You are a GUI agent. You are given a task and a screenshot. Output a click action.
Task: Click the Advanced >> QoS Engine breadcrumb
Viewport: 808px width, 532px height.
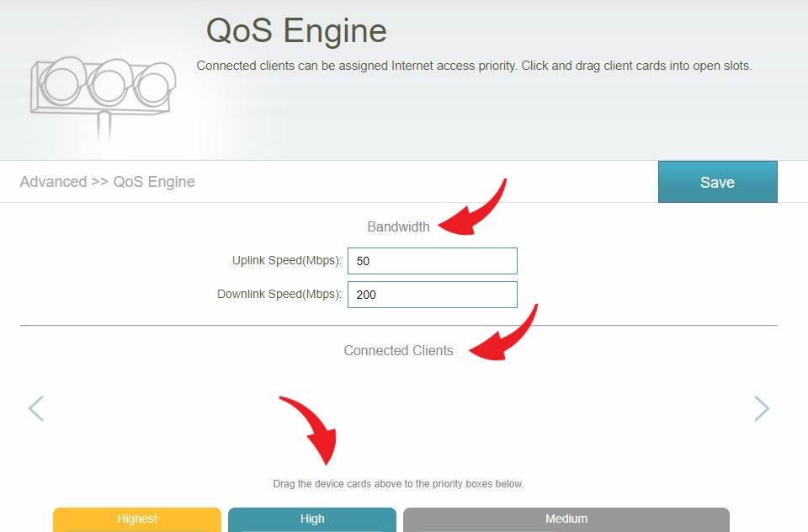107,182
